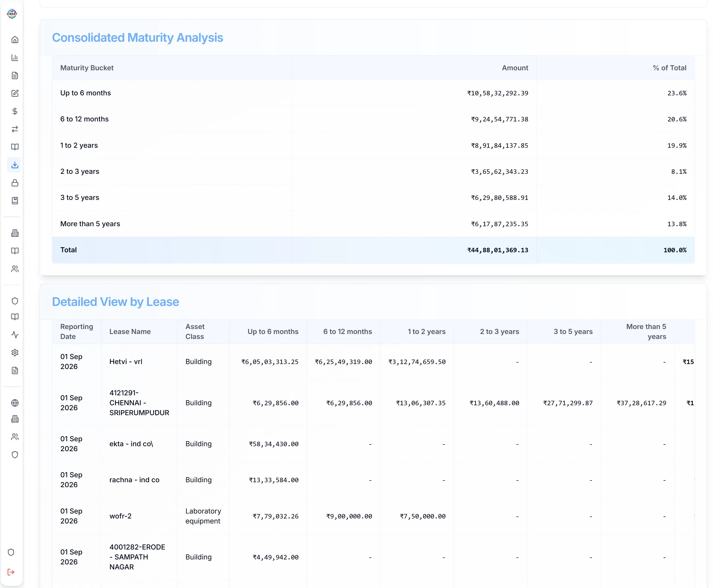Click the Consolidated Maturity Analysis heading
The height and width of the screenshot is (588, 719).
tap(138, 37)
